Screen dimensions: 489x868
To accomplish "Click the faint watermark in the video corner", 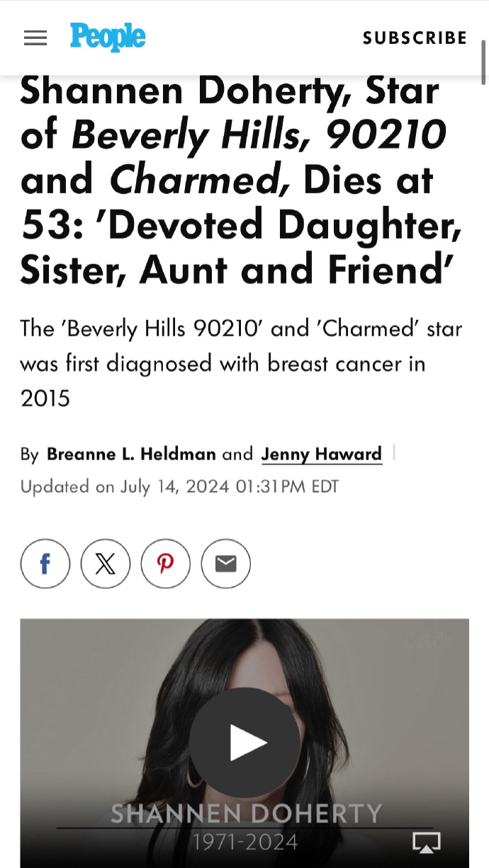I will coord(428,639).
